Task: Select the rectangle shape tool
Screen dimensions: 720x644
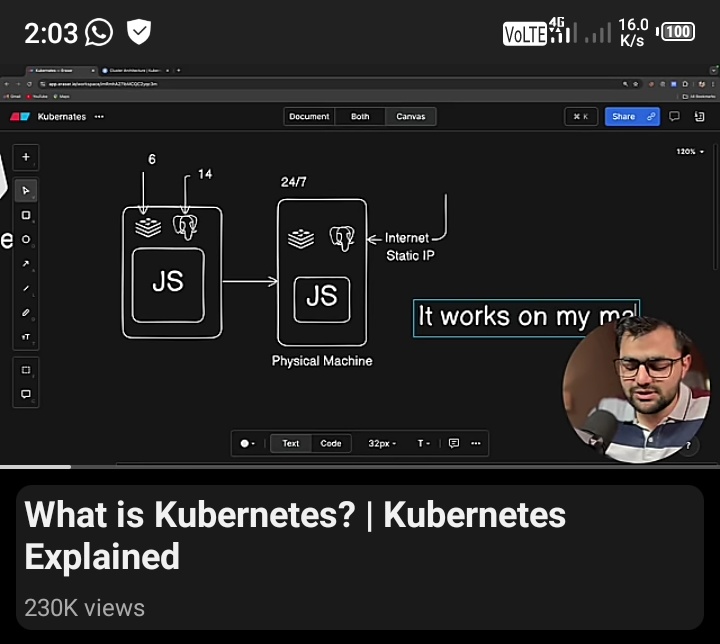Action: tap(26, 215)
